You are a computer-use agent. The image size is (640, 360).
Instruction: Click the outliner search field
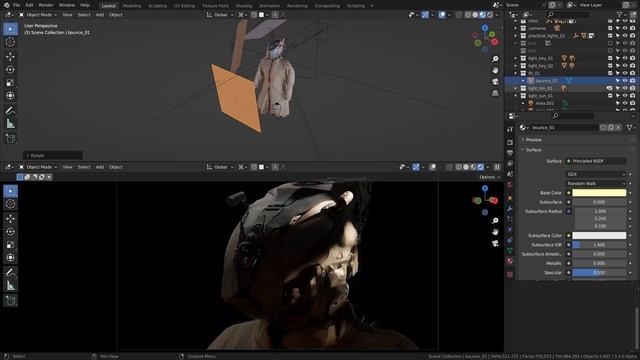pyautogui.click(x=568, y=15)
